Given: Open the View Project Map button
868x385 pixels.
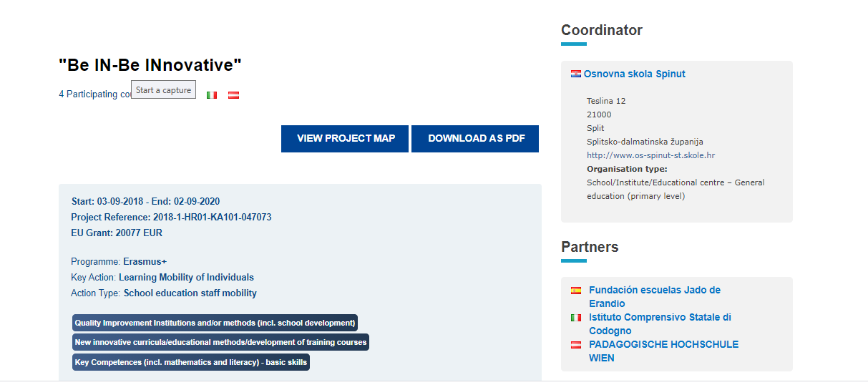Looking at the screenshot, I should point(346,139).
